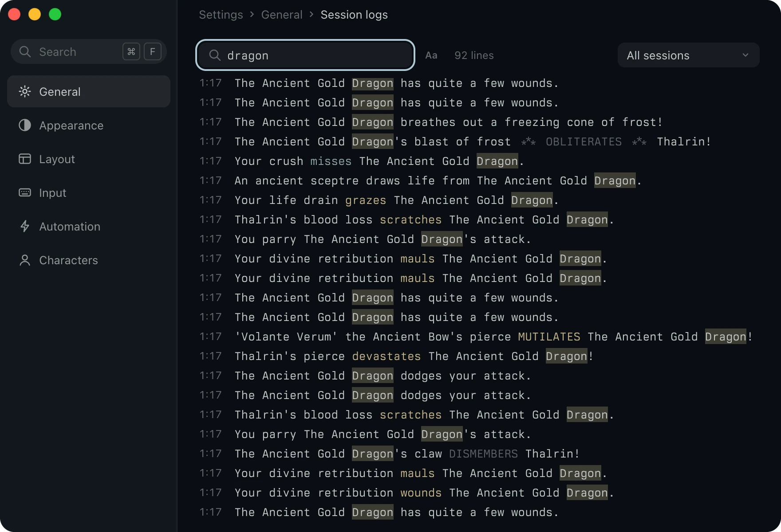Click the dragon log search field
The image size is (781, 532).
pos(305,55)
